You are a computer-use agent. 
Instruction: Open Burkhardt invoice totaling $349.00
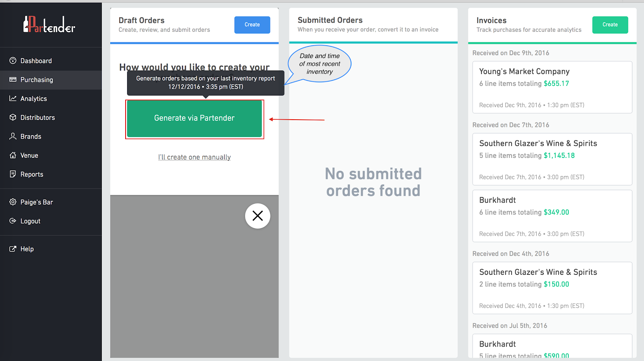click(552, 216)
